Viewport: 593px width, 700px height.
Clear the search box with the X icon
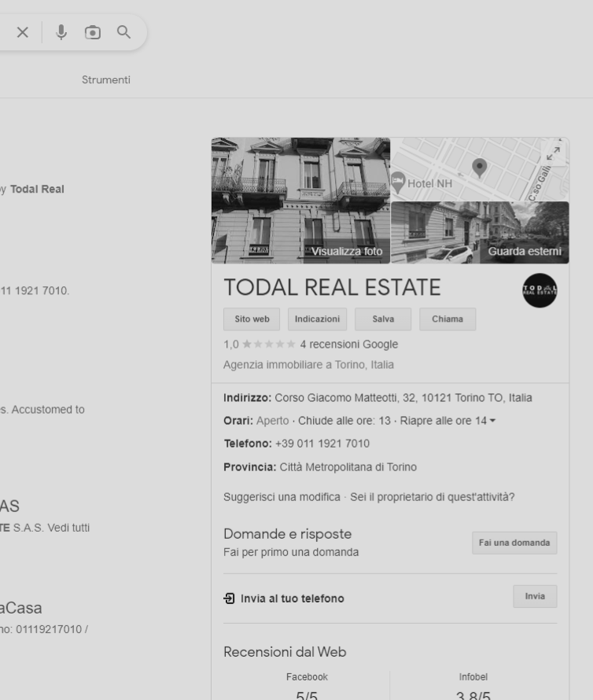pyautogui.click(x=23, y=32)
